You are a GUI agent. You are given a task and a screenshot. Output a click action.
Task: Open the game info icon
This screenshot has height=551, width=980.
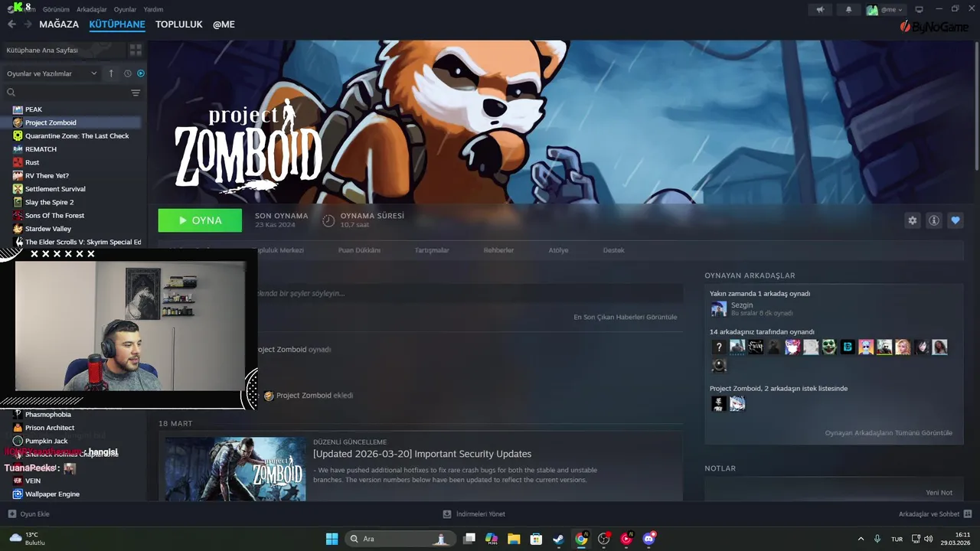pos(934,220)
